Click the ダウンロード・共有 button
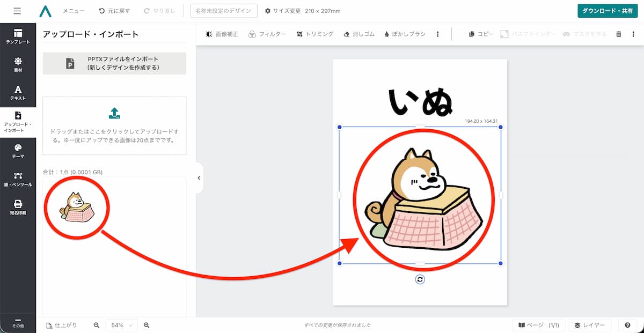644x333 pixels. [x=607, y=10]
